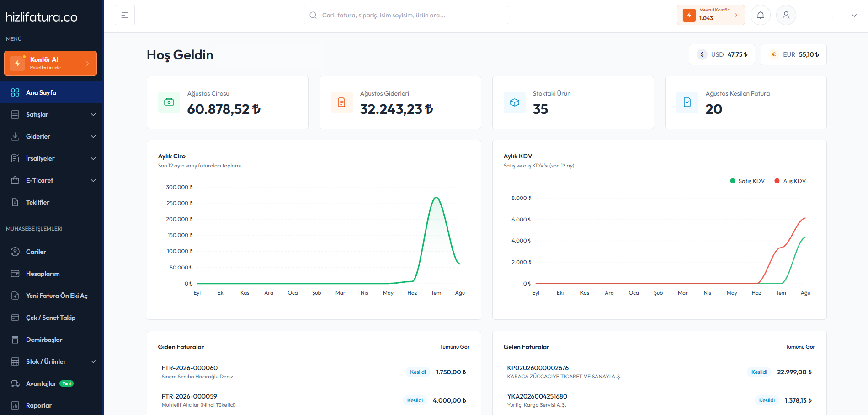The width and height of the screenshot is (868, 415).
Task: Toggle the hamburger sidebar menu button
Action: click(125, 15)
